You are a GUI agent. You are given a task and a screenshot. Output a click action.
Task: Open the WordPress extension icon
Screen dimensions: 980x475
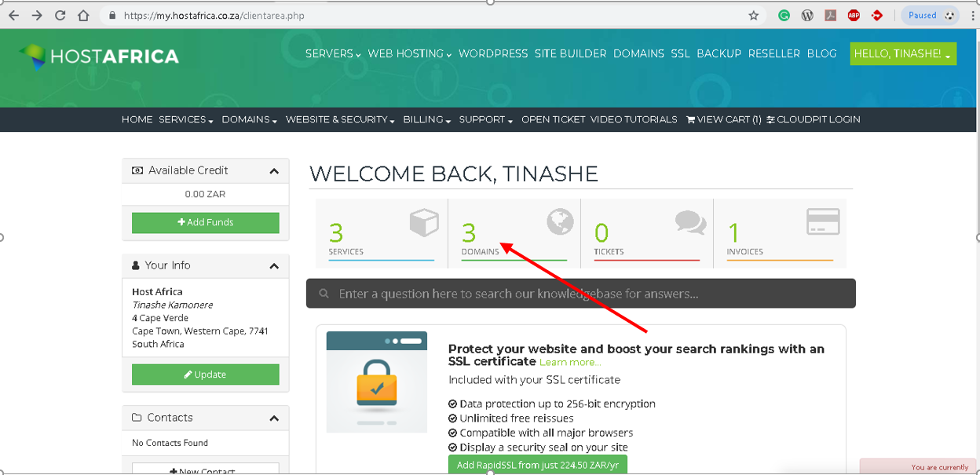(x=807, y=15)
